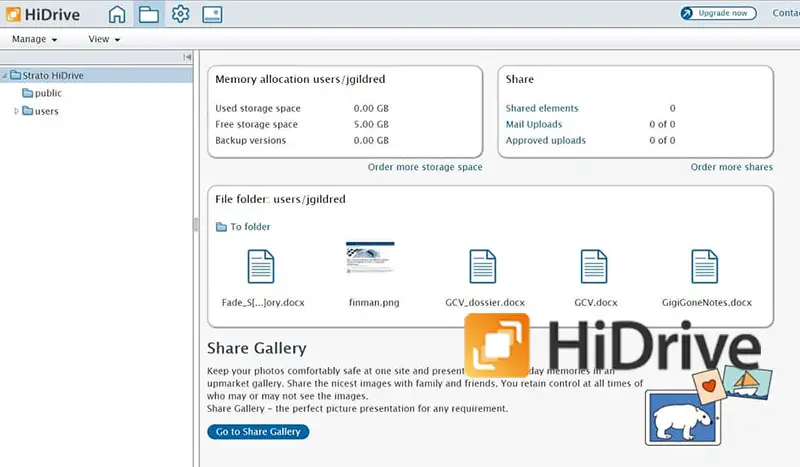Select the Fade_S[...]ory.docx file icon

[261, 266]
